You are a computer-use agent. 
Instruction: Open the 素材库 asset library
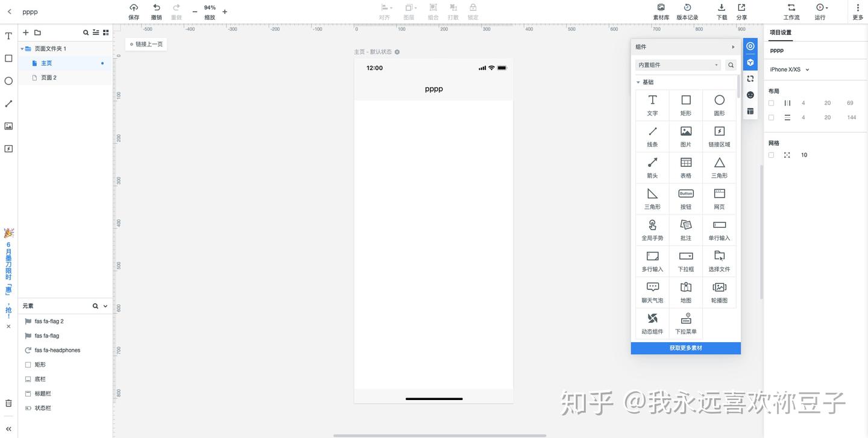point(661,11)
